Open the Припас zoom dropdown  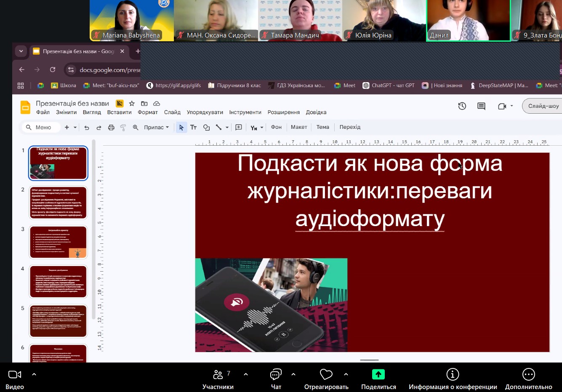tap(156, 128)
